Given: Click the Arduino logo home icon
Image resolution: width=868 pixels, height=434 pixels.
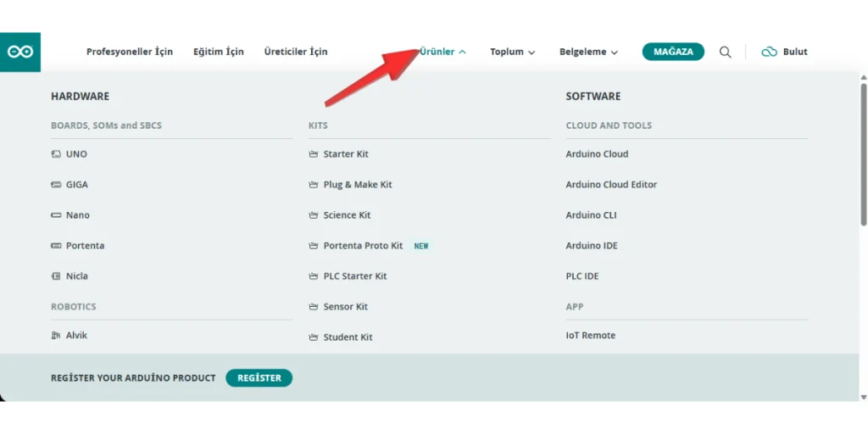Looking at the screenshot, I should (20, 52).
